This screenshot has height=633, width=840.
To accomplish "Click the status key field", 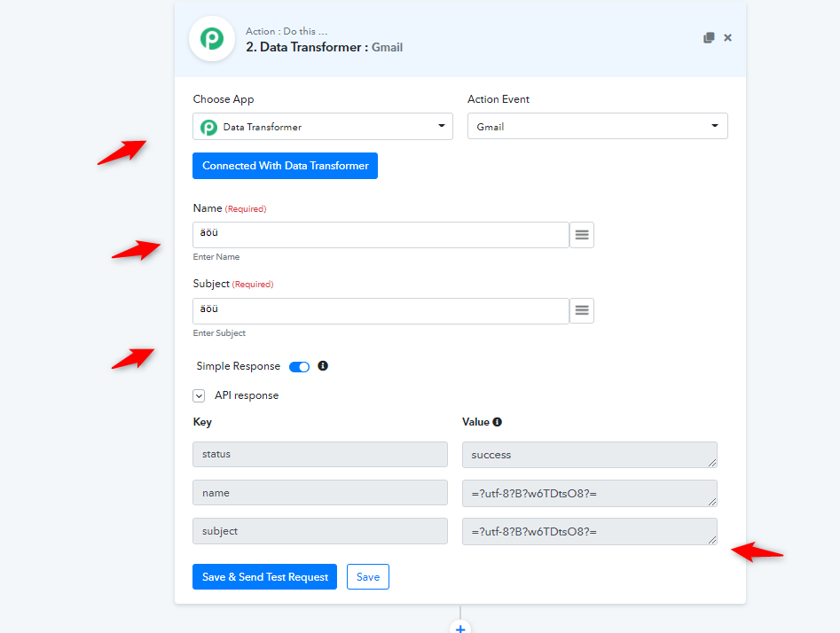I will [320, 454].
